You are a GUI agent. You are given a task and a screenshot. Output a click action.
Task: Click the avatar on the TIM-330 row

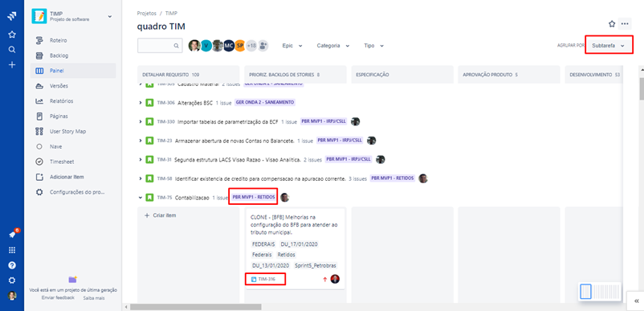click(x=355, y=121)
